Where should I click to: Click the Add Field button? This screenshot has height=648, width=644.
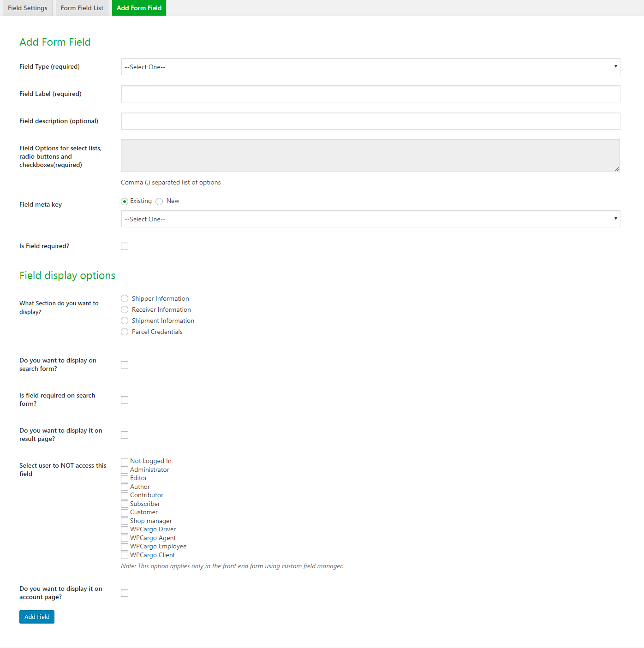pos(37,617)
